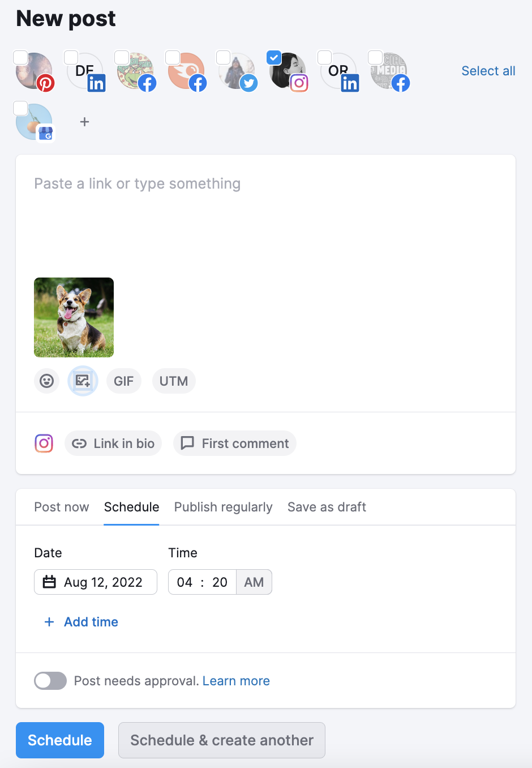Toggle the Post needs approval switch
This screenshot has width=532, height=768.
(x=50, y=681)
